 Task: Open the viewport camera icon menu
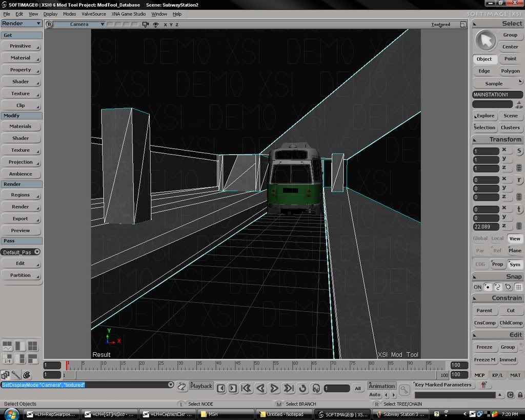(146, 24)
